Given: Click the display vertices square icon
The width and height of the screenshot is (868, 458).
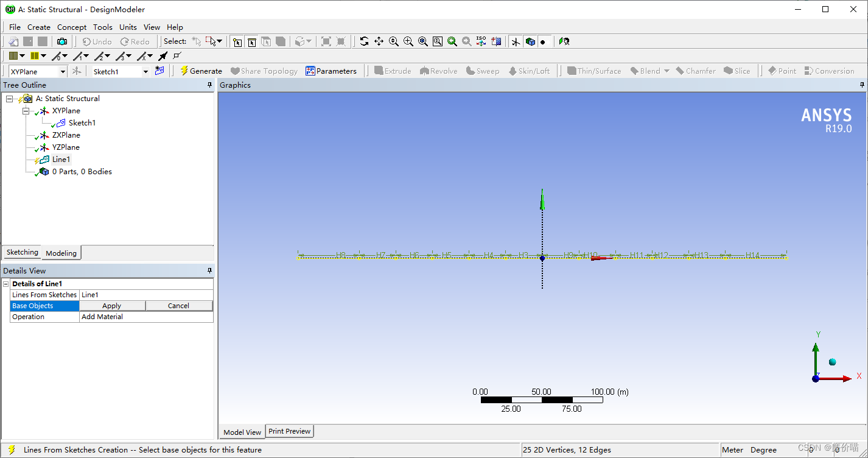Looking at the screenshot, I should (177, 55).
